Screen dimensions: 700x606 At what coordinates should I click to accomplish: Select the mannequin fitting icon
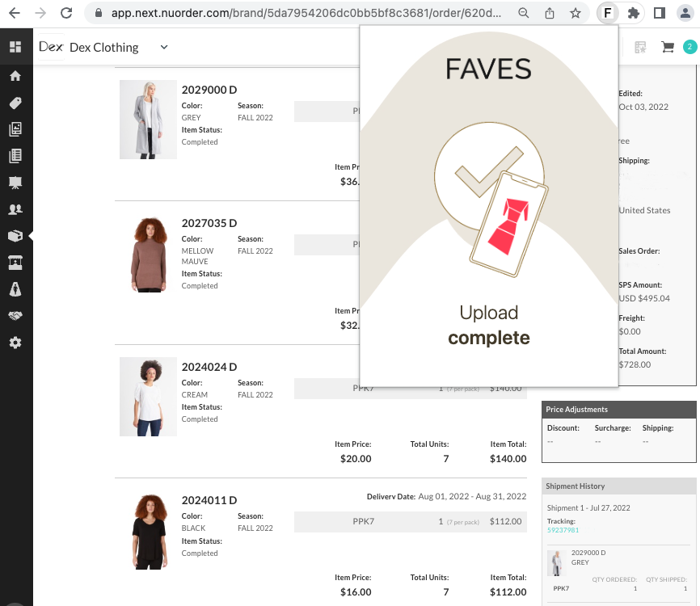(15, 288)
